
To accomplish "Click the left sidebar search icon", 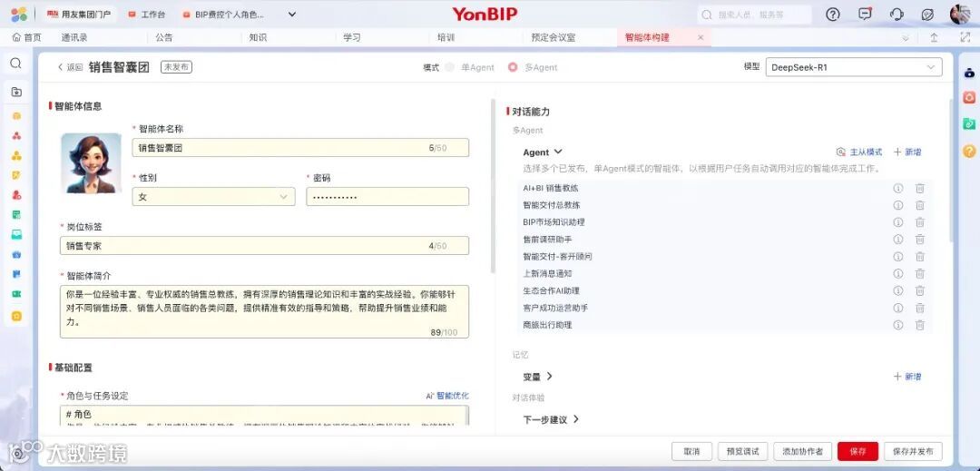I will coord(16,64).
